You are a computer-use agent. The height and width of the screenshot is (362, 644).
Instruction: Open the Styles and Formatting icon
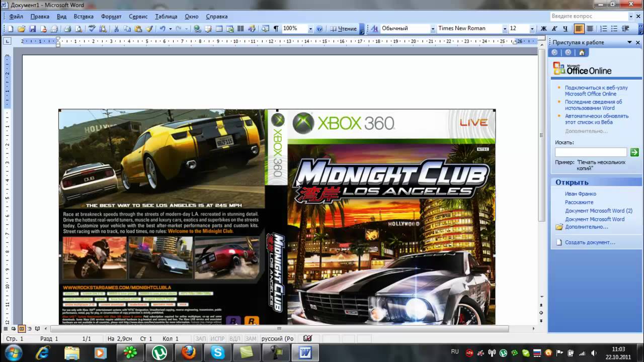pos(374,29)
